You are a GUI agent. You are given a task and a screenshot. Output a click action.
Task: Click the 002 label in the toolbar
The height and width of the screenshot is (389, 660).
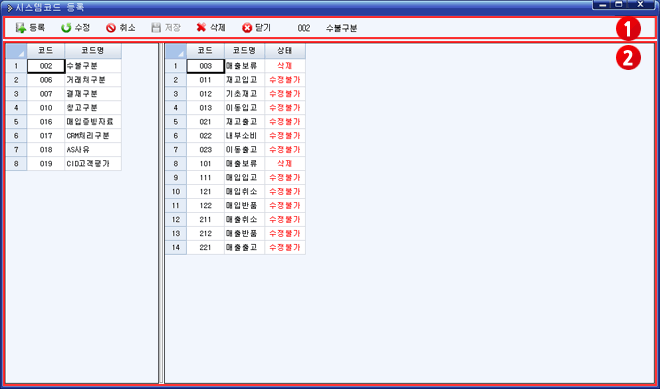[x=303, y=28]
